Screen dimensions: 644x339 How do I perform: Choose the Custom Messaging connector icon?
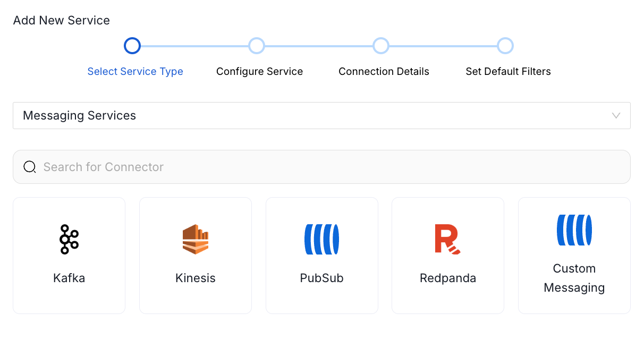pos(574,230)
